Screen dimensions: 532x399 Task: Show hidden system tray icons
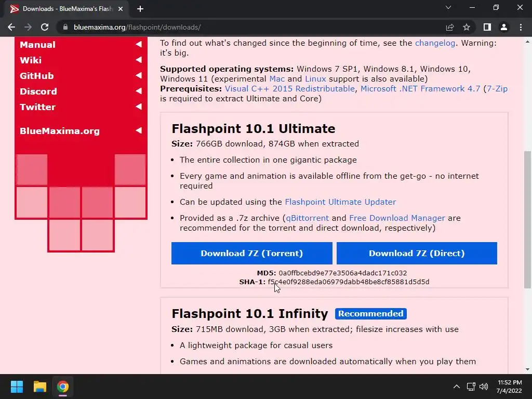pyautogui.click(x=457, y=387)
